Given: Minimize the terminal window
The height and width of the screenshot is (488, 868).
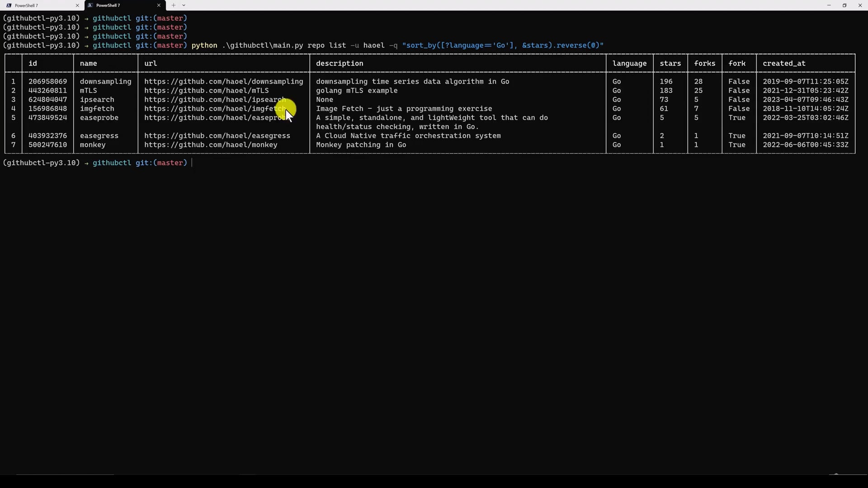Looking at the screenshot, I should click(829, 5).
